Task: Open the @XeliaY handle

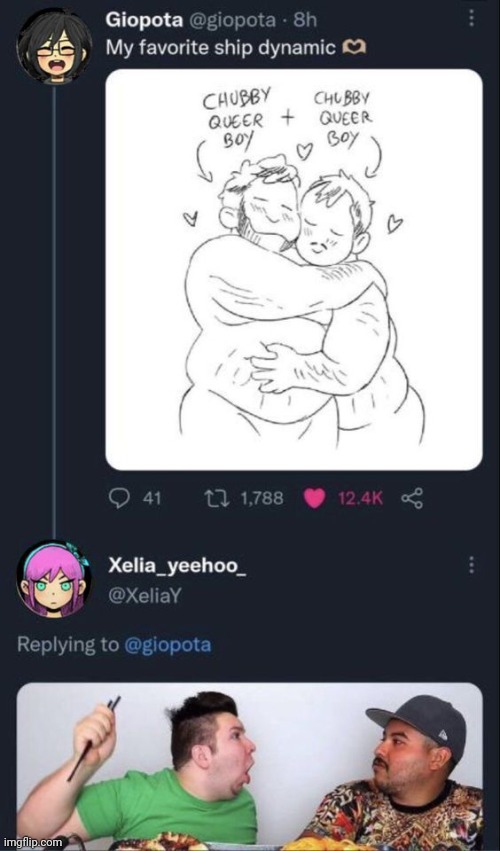Action: point(144,596)
